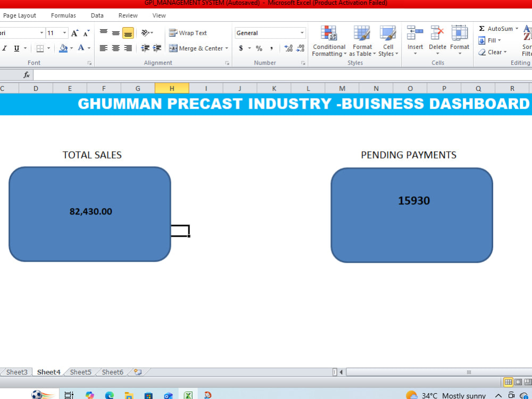
Task: Open Cell Styles gallery
Action: click(x=388, y=41)
